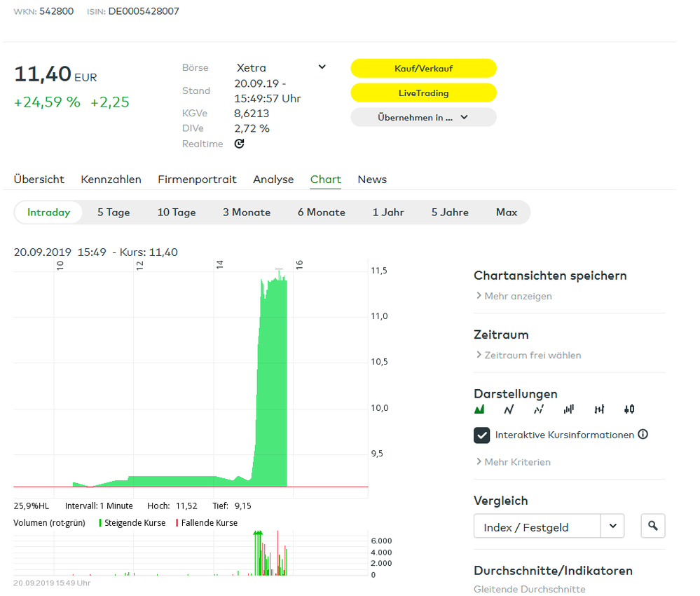Click the Realtime refresh icon

(x=239, y=144)
